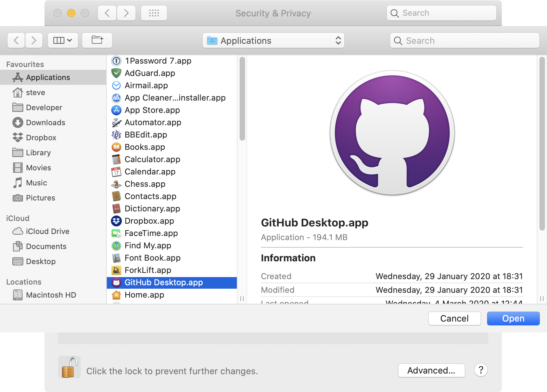
Task: Open iCloud Drive location
Action: tap(53, 232)
